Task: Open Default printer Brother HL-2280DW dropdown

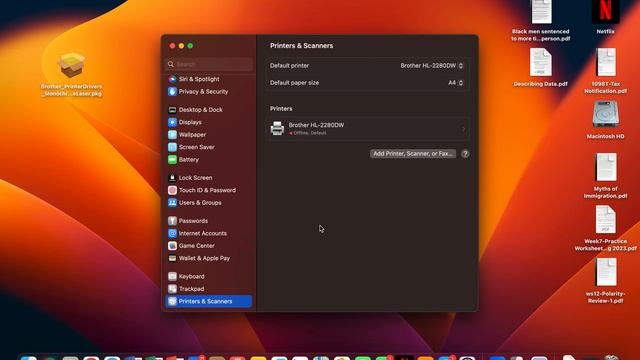Action: [x=431, y=66]
